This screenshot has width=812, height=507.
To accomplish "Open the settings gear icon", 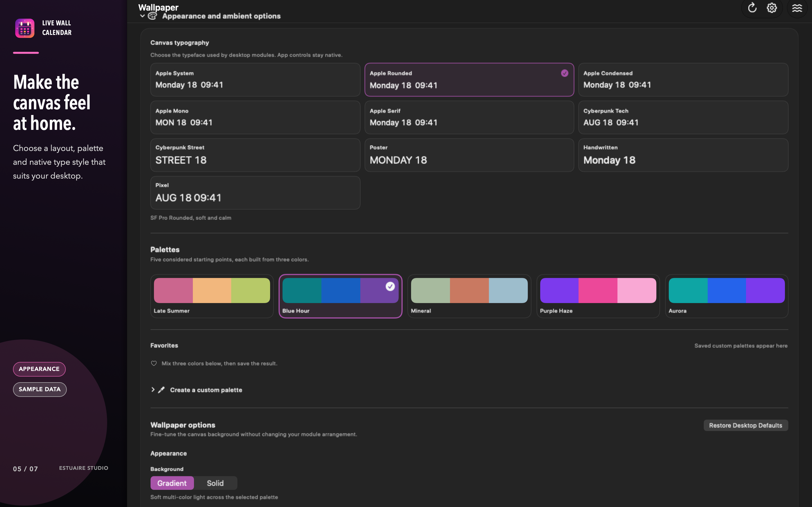I will click(x=772, y=8).
